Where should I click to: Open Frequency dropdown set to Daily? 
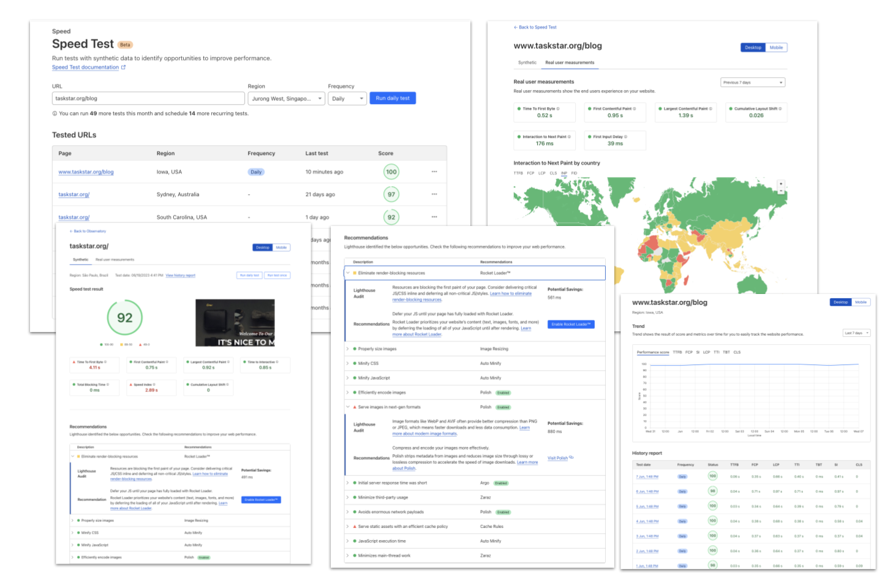[x=347, y=99]
